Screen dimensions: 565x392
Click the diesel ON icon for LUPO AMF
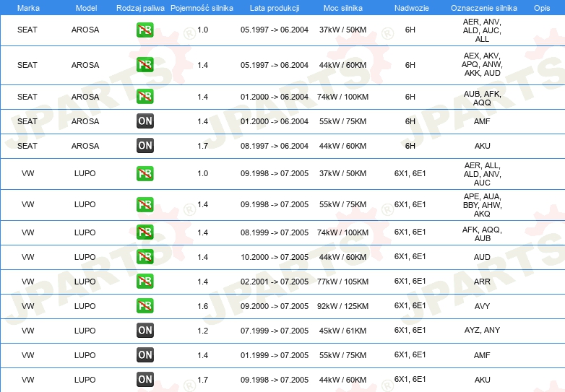[x=145, y=354]
